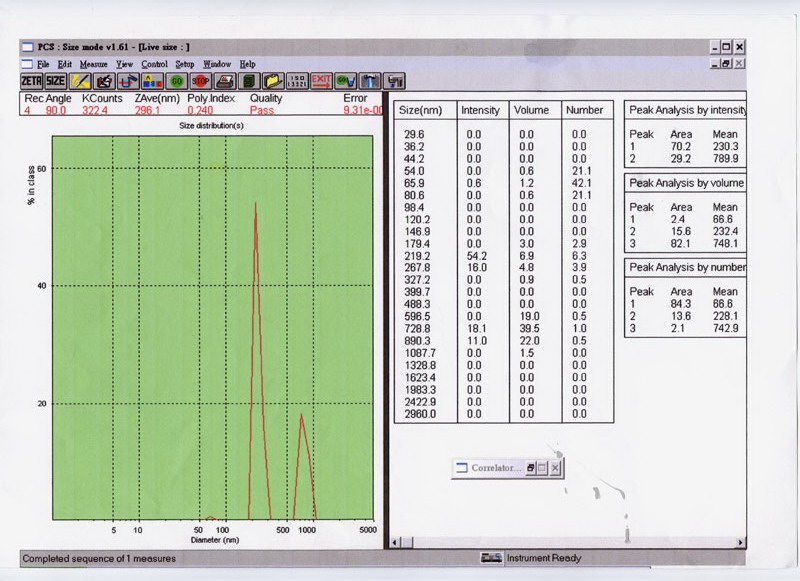
Task: Click the red EXIT toolbar icon
Action: coord(322,80)
